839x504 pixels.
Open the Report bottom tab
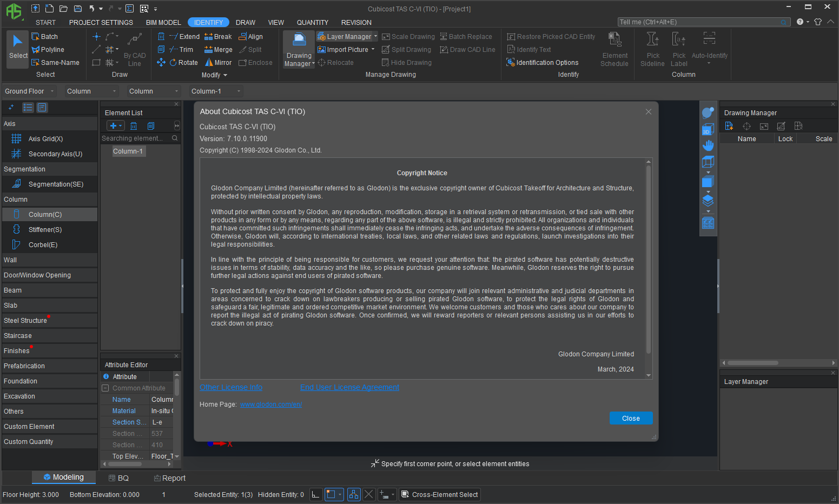pos(169,478)
